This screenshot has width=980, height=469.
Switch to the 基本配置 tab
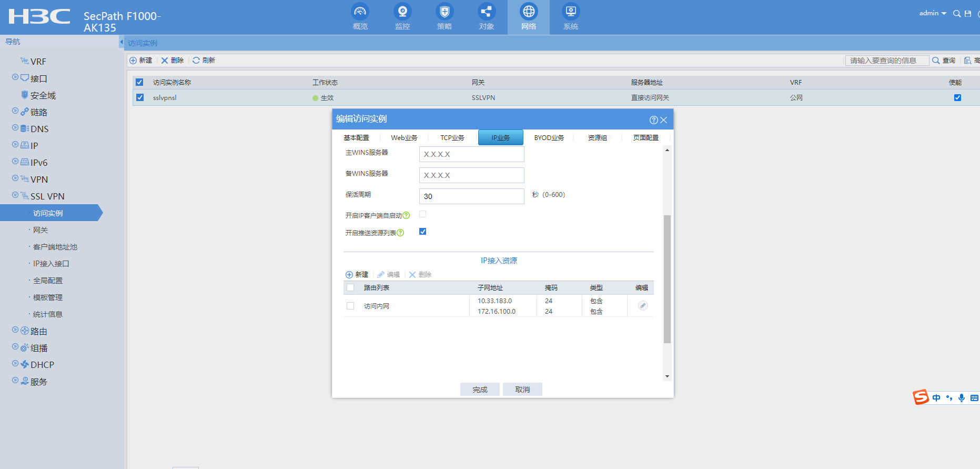coord(356,138)
